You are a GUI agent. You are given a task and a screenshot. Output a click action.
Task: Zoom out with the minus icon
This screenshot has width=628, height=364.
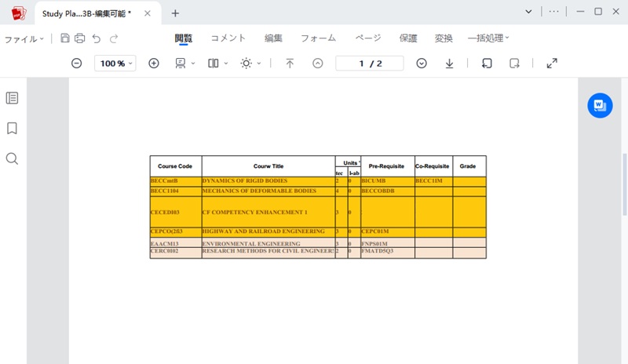coord(76,64)
